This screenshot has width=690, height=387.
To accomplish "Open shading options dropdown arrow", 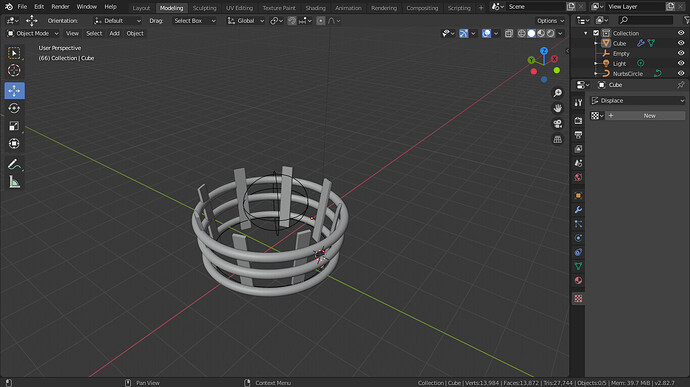I will [x=560, y=33].
